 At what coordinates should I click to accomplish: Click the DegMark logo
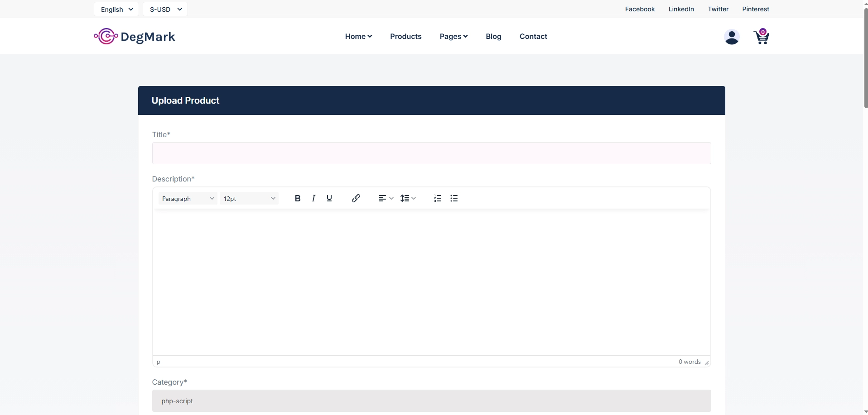pos(135,36)
